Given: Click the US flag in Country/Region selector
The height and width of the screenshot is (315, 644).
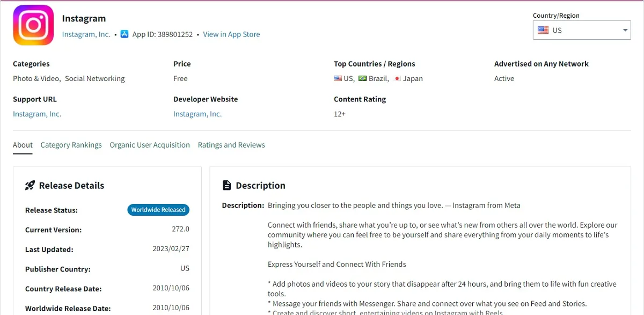Looking at the screenshot, I should (x=543, y=30).
